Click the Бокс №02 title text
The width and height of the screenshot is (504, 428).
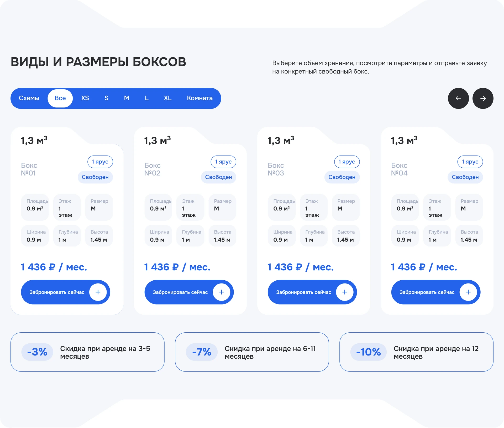[x=153, y=169]
